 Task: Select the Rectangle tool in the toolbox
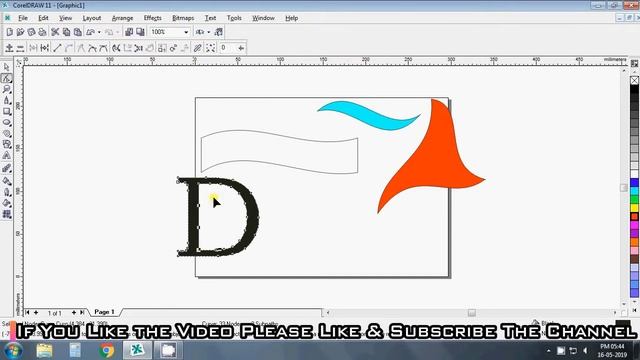7,111
